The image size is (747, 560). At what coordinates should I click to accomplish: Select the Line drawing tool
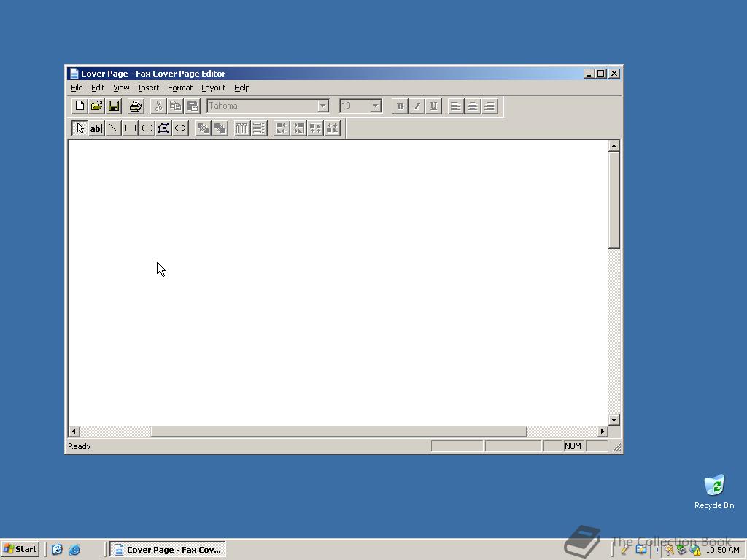pyautogui.click(x=113, y=128)
